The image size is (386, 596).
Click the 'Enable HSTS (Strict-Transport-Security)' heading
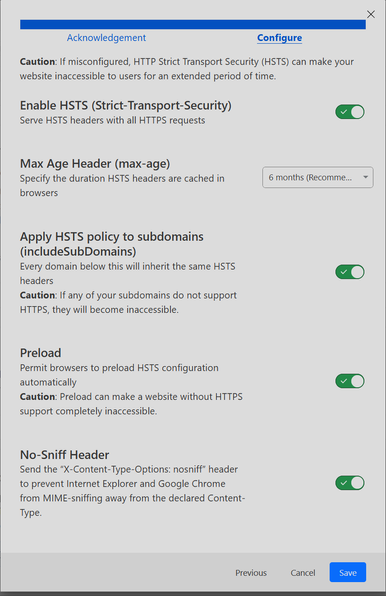(x=126, y=105)
